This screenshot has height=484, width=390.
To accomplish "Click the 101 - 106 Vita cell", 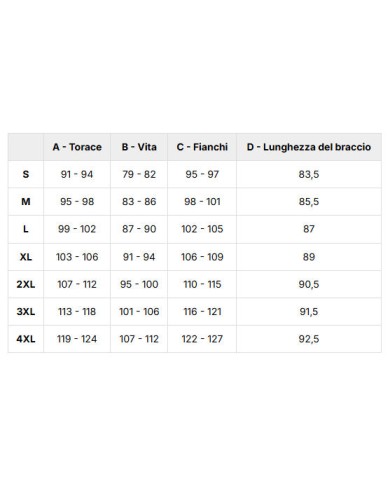I will point(139,312).
